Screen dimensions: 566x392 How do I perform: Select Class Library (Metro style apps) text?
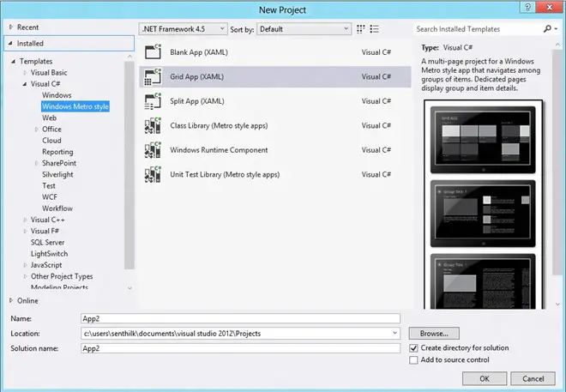pos(219,125)
